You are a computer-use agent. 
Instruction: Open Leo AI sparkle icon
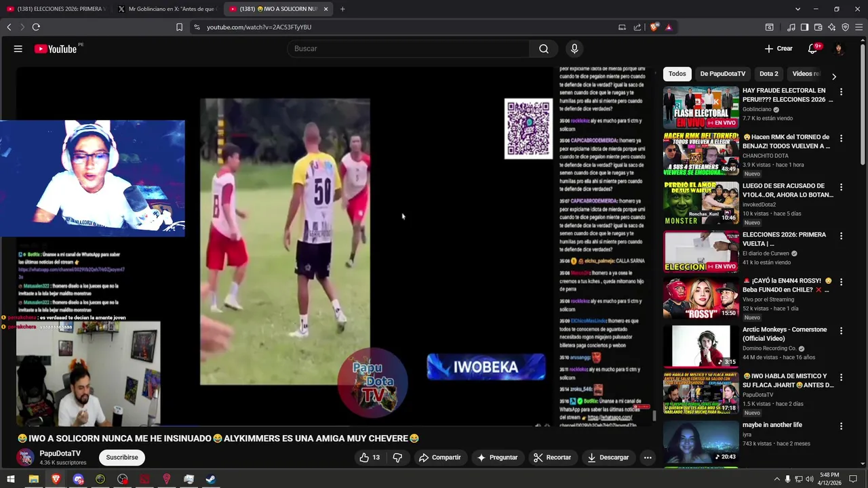831,27
